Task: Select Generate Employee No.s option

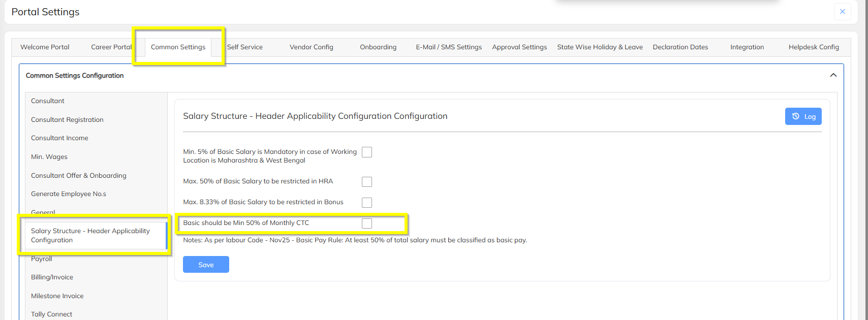Action: point(69,194)
